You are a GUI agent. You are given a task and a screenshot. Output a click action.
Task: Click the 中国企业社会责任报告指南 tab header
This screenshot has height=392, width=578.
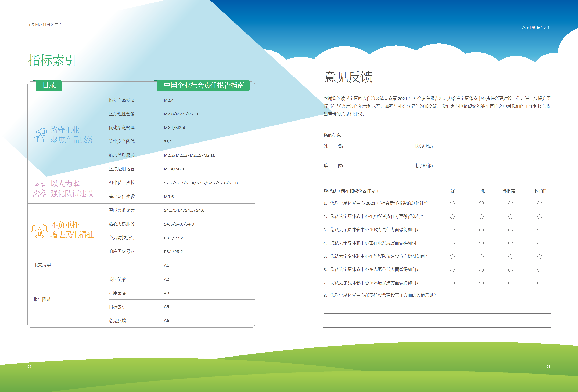pyautogui.click(x=203, y=85)
